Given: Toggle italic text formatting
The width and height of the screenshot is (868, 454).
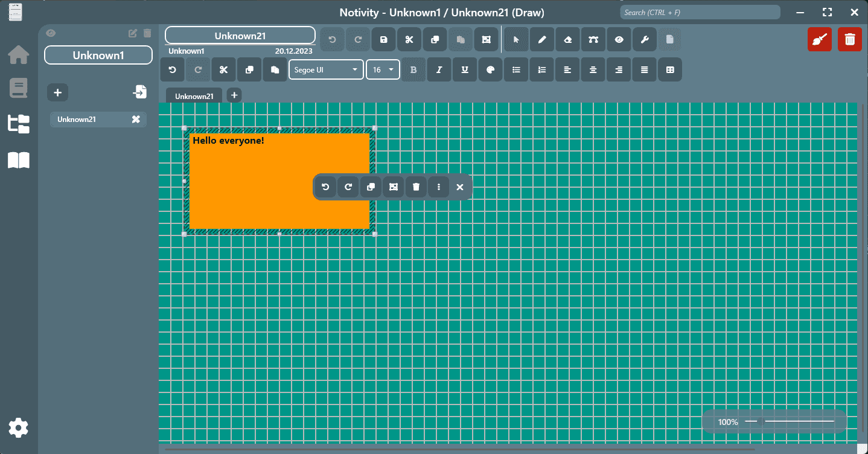Looking at the screenshot, I should point(439,70).
